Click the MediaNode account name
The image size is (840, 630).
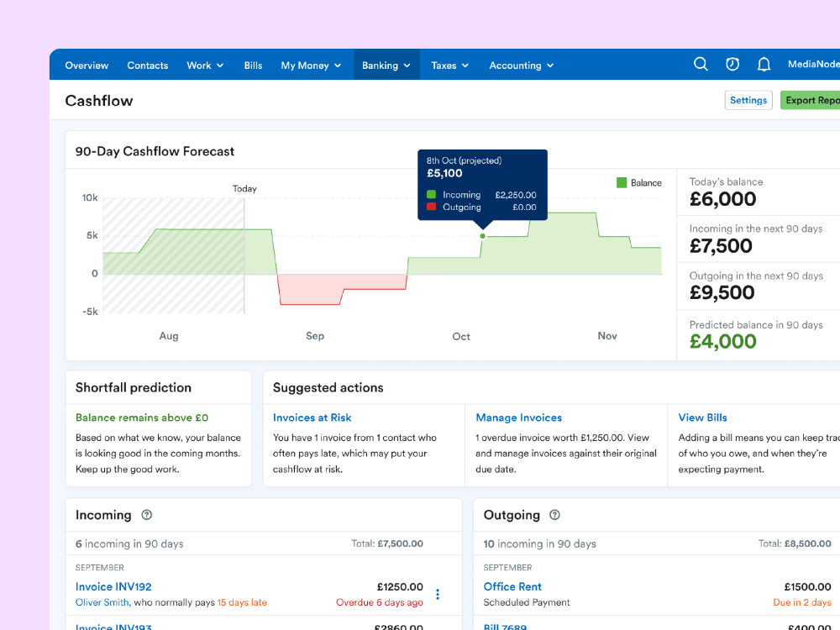811,64
